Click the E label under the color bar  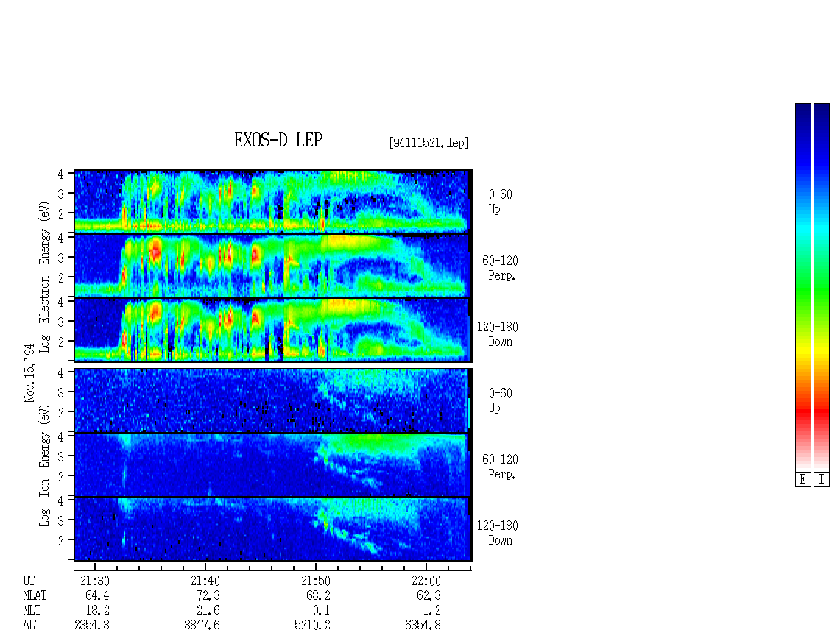(x=803, y=480)
